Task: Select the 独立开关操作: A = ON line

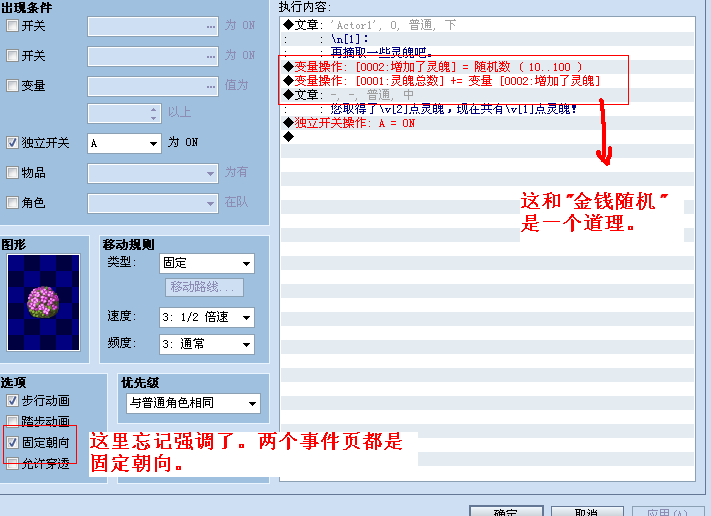Action: coord(487,123)
